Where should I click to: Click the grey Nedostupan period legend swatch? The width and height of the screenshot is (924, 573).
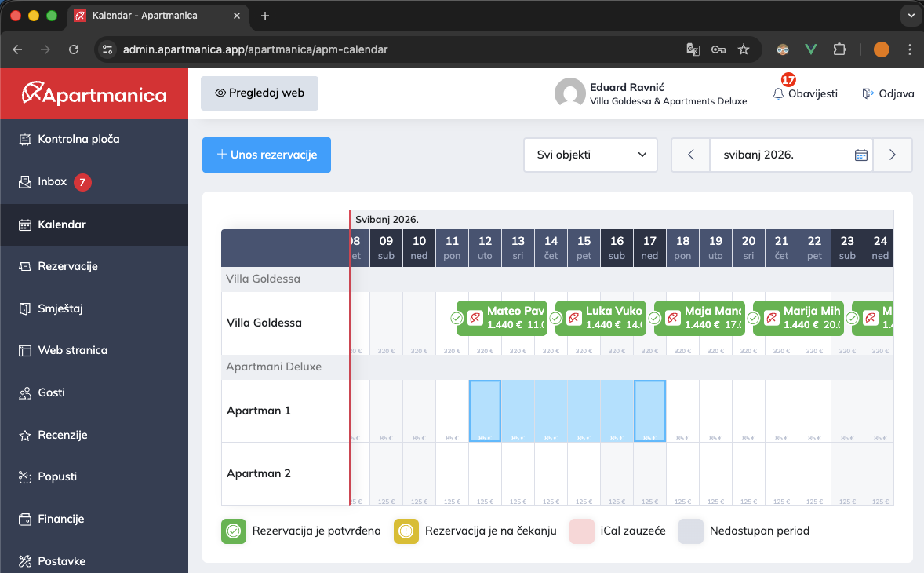[690, 531]
